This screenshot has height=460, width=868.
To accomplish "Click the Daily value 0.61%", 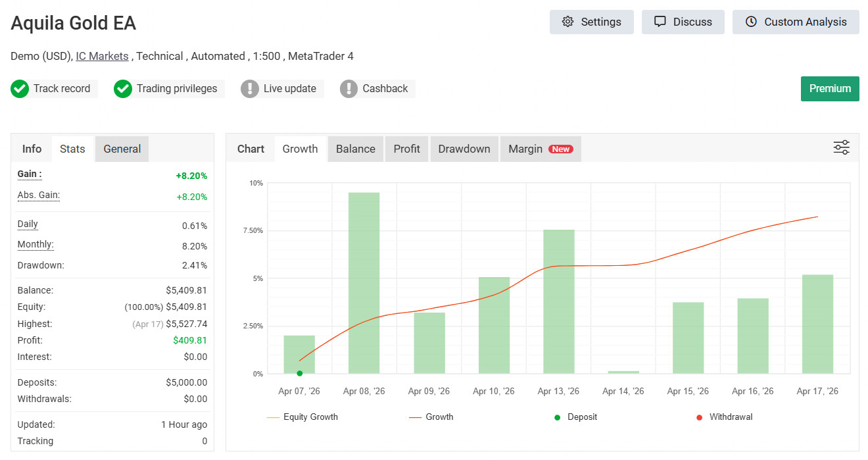I will pyautogui.click(x=195, y=226).
